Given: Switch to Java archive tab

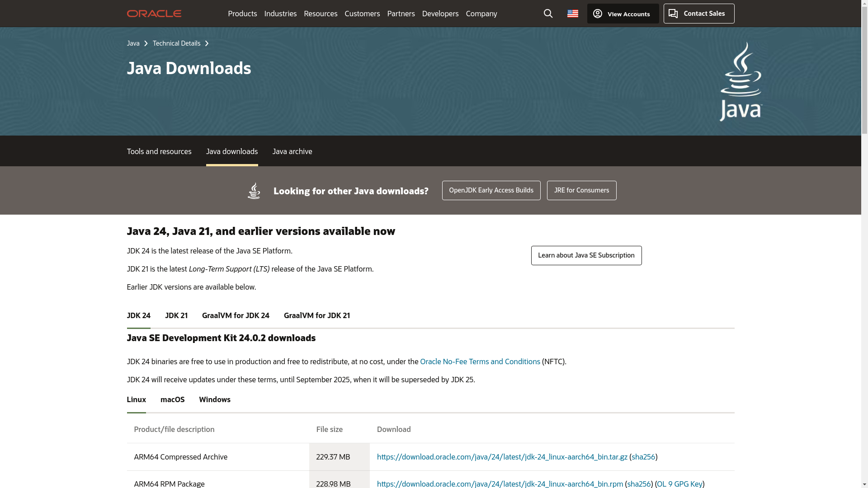Looking at the screenshot, I should (292, 151).
